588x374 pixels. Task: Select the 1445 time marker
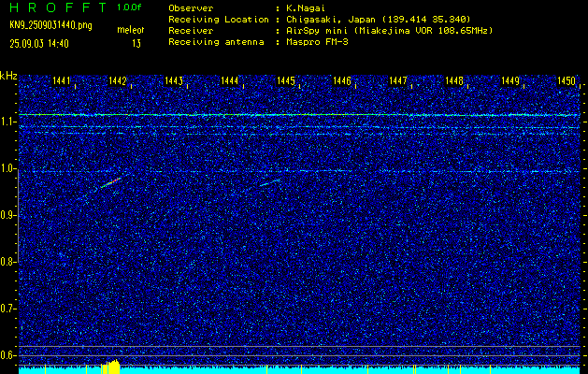(286, 80)
